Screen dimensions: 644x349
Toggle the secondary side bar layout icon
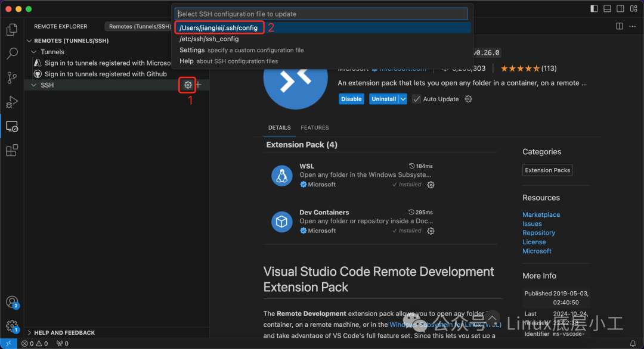click(x=620, y=8)
